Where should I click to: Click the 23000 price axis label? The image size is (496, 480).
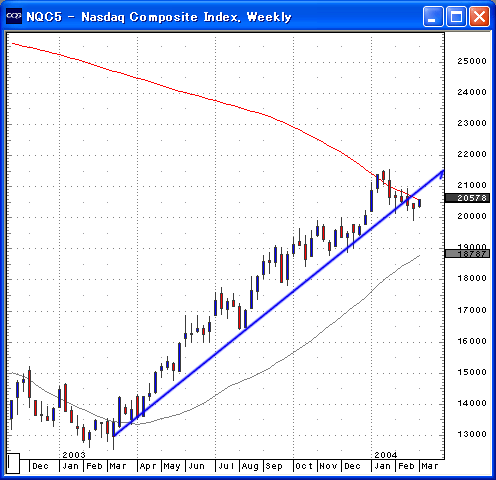pyautogui.click(x=472, y=123)
